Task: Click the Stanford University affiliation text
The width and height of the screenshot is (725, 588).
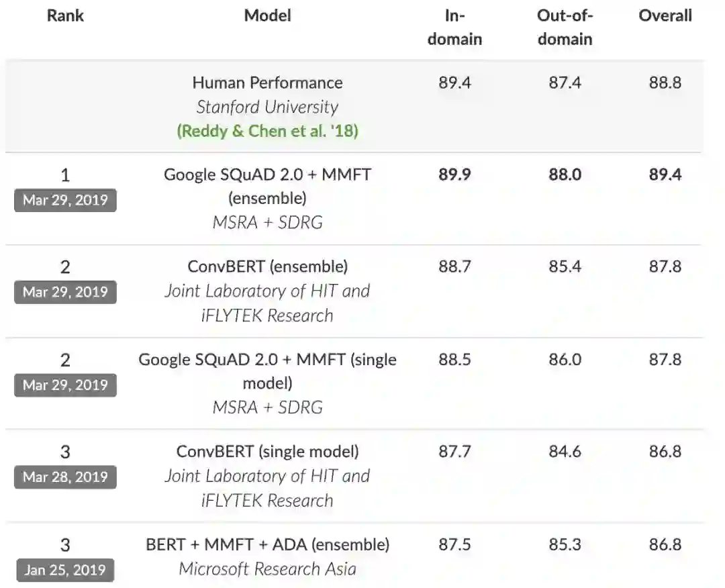Action: coord(267,107)
